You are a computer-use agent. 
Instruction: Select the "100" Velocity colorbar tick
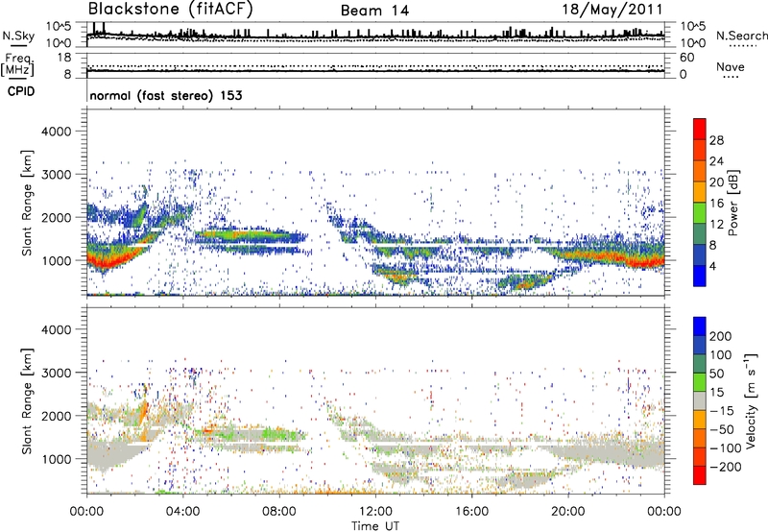tap(721, 354)
